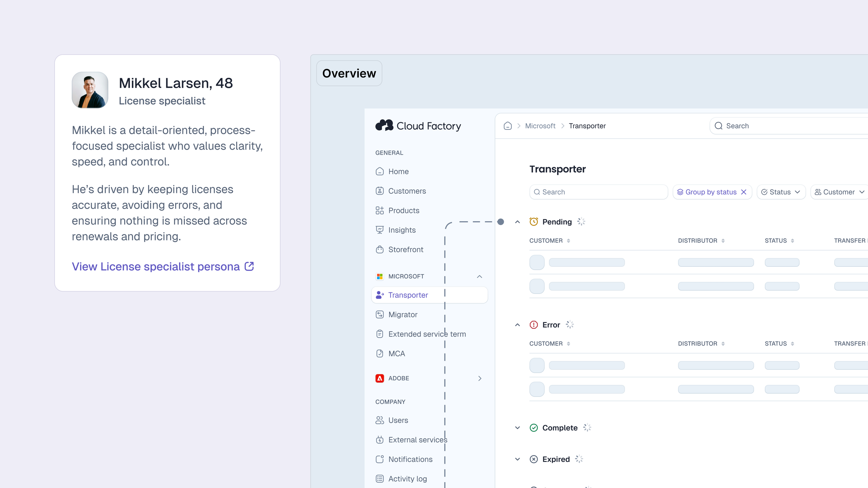The width and height of the screenshot is (868, 488).
Task: Expand the Complete group
Action: (x=518, y=428)
